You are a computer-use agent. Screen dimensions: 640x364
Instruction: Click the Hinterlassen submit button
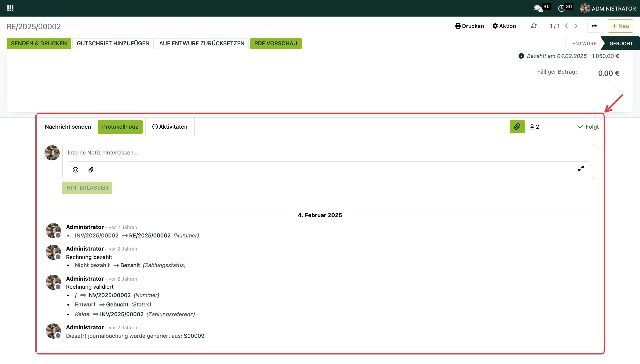pos(87,188)
